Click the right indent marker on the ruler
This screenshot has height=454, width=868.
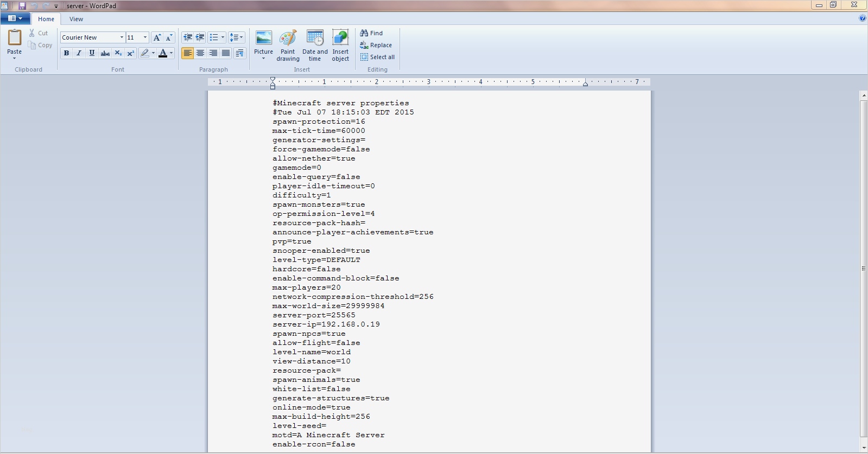click(585, 84)
